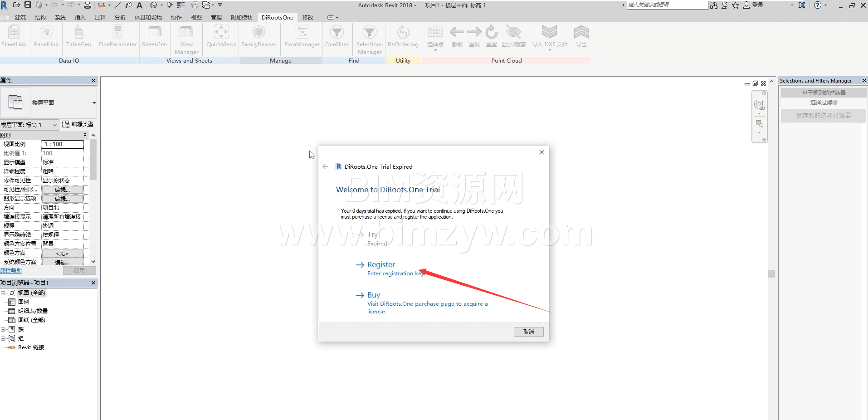Click the 取消 cancel button

tap(528, 332)
